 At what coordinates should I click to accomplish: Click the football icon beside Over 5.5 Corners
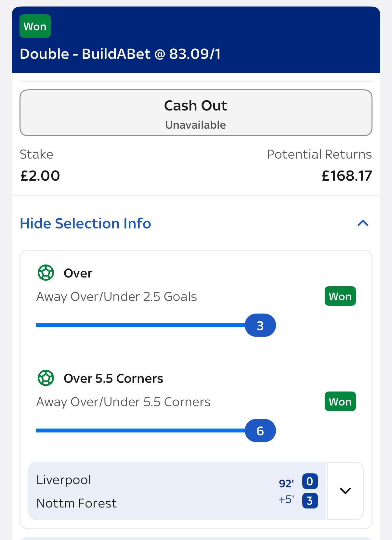[x=46, y=378]
